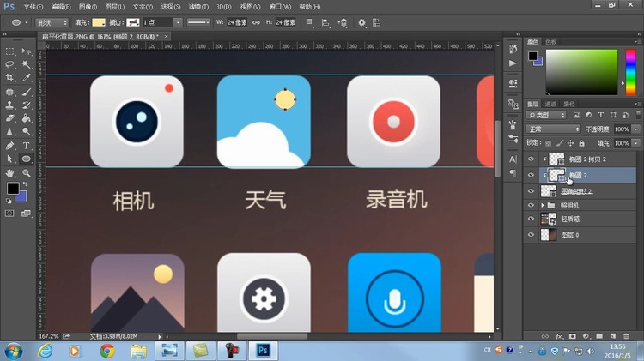
Task: Select the Eraser tool
Action: tap(9, 118)
